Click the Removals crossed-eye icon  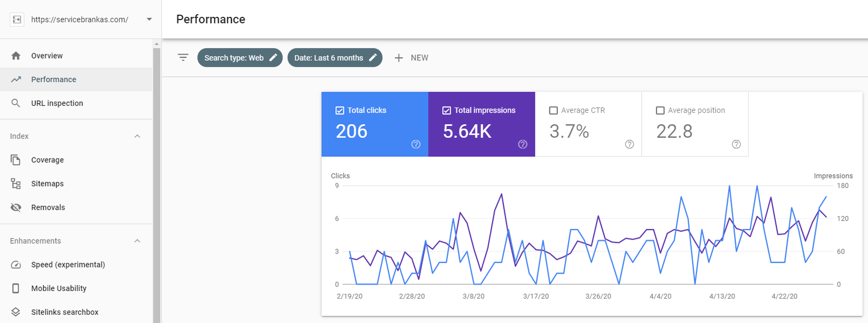16,207
